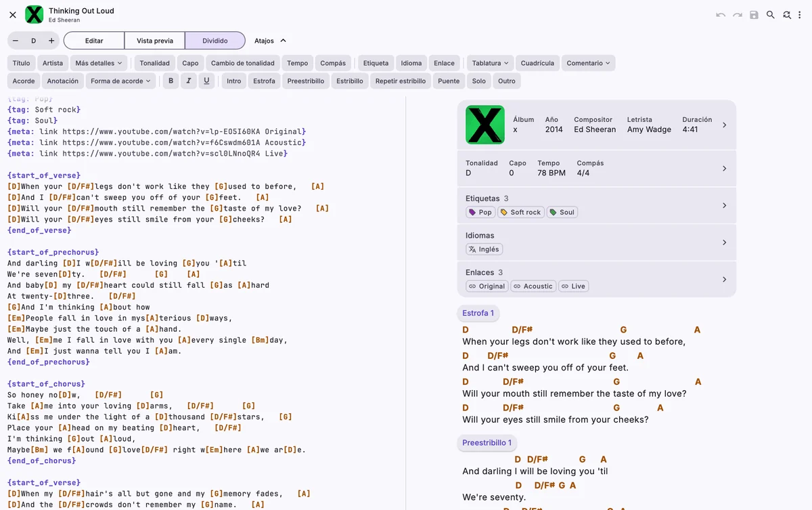812x510 pixels.
Task: Click the Estrofa 1 section label
Action: [x=478, y=314]
